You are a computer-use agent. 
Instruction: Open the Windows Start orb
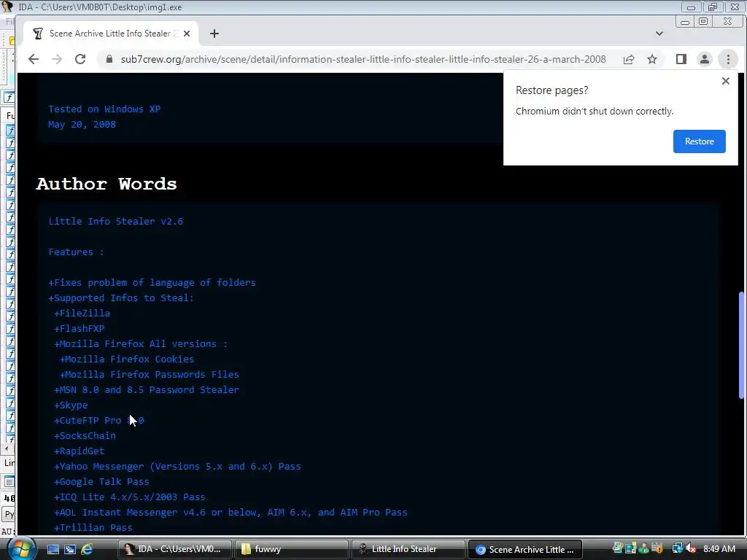pyautogui.click(x=21, y=549)
